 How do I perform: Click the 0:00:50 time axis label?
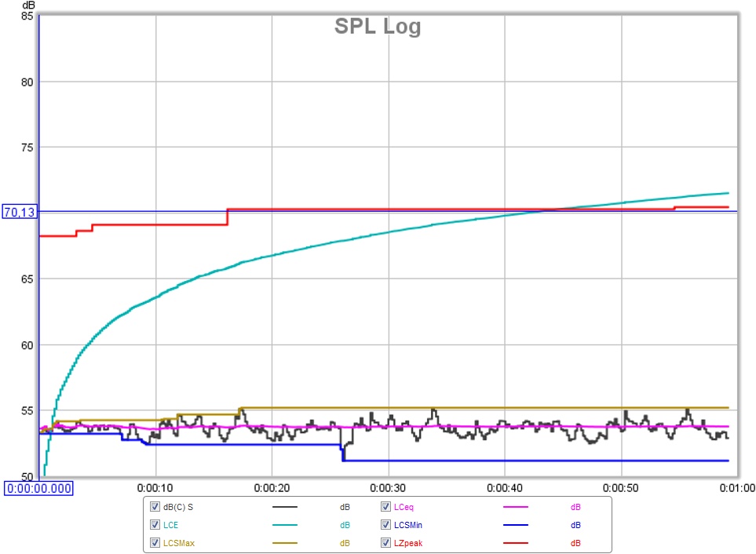click(x=621, y=489)
